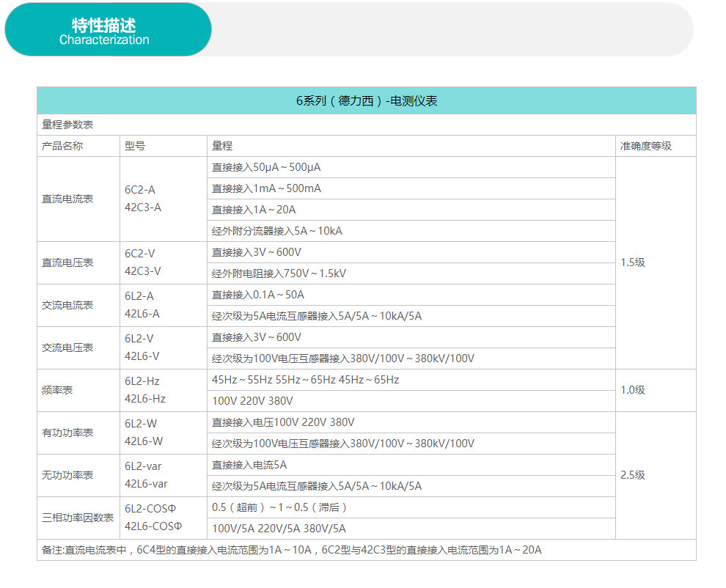The image size is (726, 588).
Task: Click the 交流电压表 product name cell
Action: (67, 348)
